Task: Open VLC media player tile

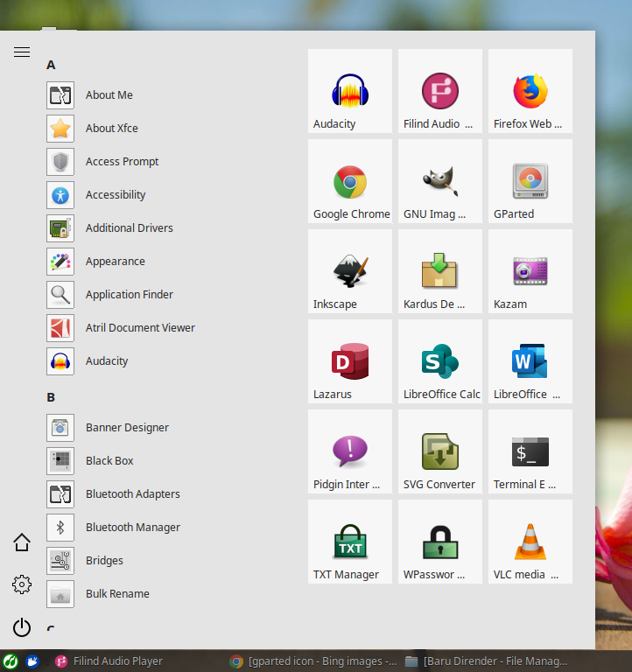Action: pyautogui.click(x=530, y=542)
